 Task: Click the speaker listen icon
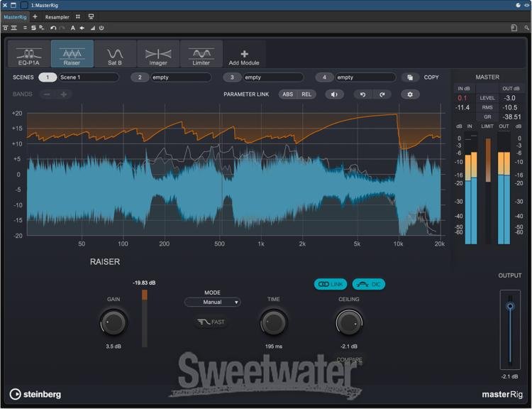pyautogui.click(x=334, y=94)
